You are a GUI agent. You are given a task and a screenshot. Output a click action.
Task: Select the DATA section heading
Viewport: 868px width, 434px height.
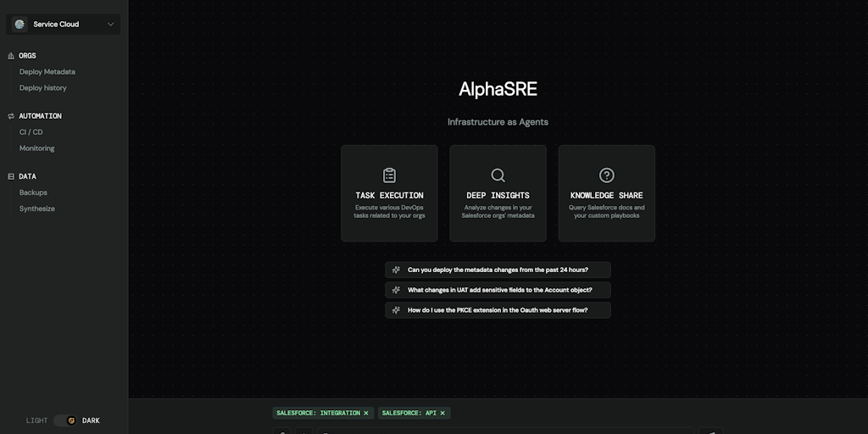(28, 176)
